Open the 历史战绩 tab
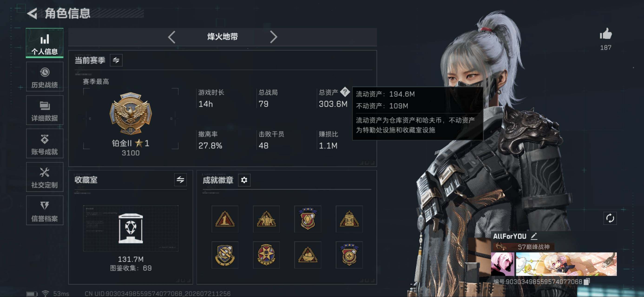 point(45,77)
